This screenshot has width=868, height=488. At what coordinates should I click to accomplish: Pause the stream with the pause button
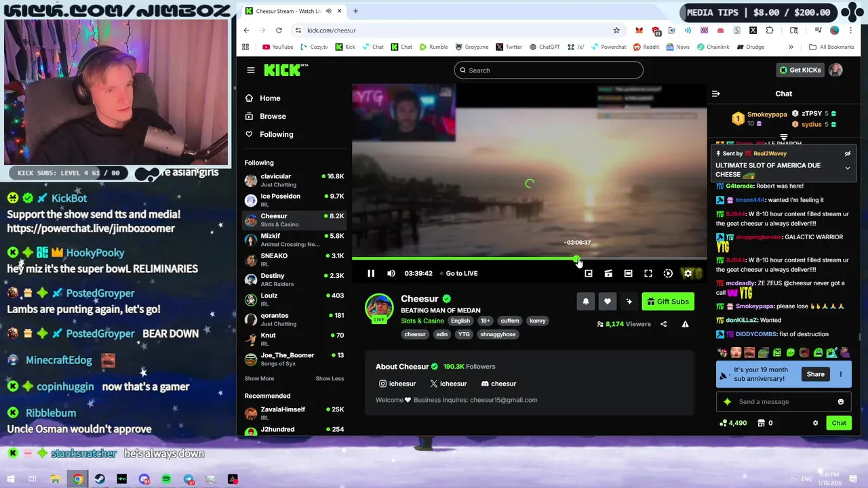click(x=371, y=273)
